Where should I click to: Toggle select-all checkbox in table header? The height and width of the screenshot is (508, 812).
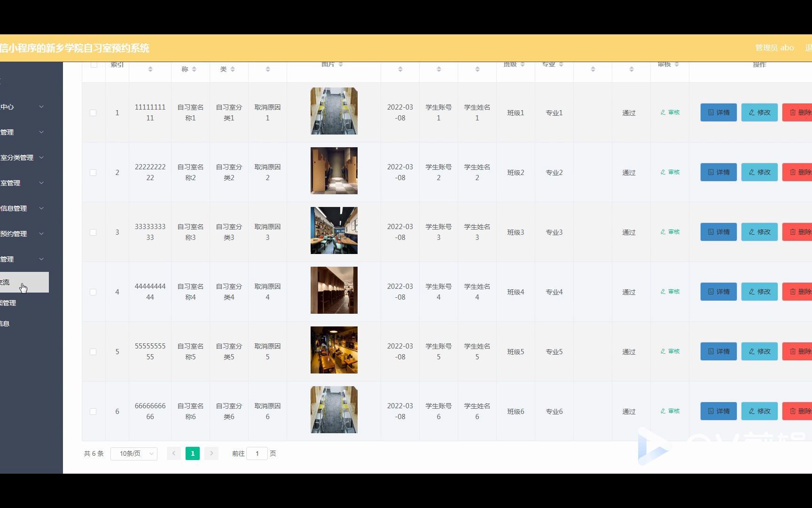[x=94, y=64]
